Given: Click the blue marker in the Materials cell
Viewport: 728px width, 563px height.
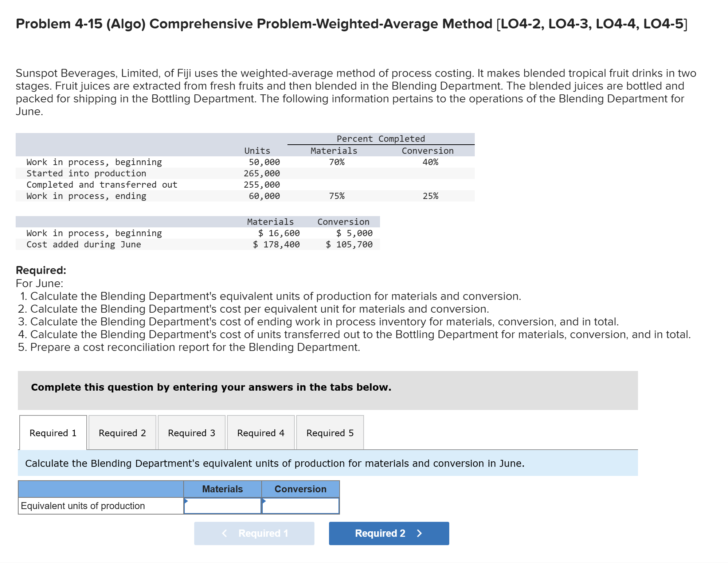Looking at the screenshot, I should click(x=187, y=501).
